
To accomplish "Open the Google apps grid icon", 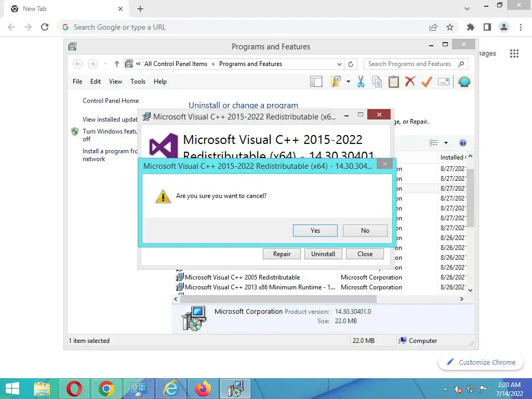I will click(x=514, y=54).
